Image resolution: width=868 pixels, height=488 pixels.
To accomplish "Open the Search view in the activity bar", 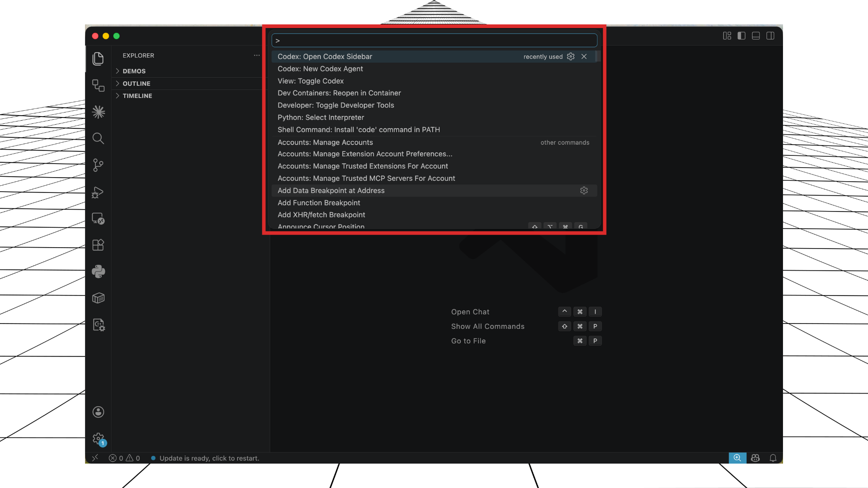I will pos(98,138).
